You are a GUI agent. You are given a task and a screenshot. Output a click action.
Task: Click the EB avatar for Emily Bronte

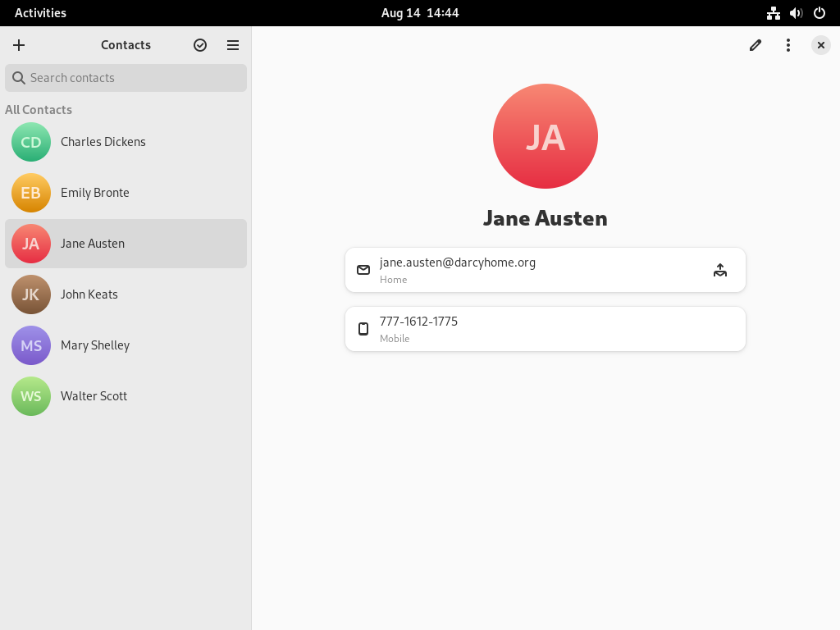pos(31,193)
